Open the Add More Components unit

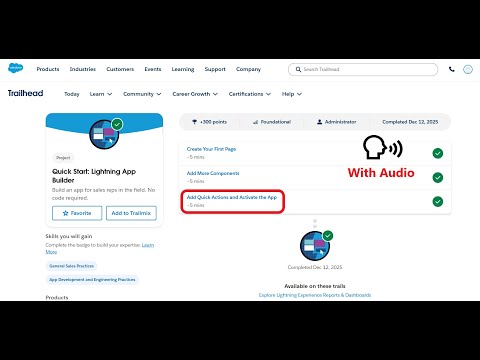(213, 173)
